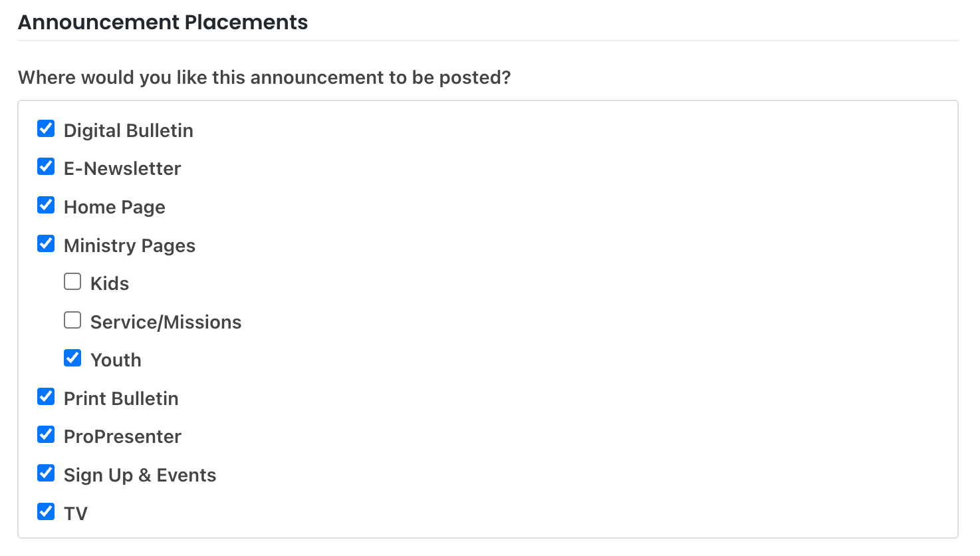Click the "ProPresenter" label text
Image resolution: width=980 pixels, height=556 pixels.
click(x=122, y=437)
